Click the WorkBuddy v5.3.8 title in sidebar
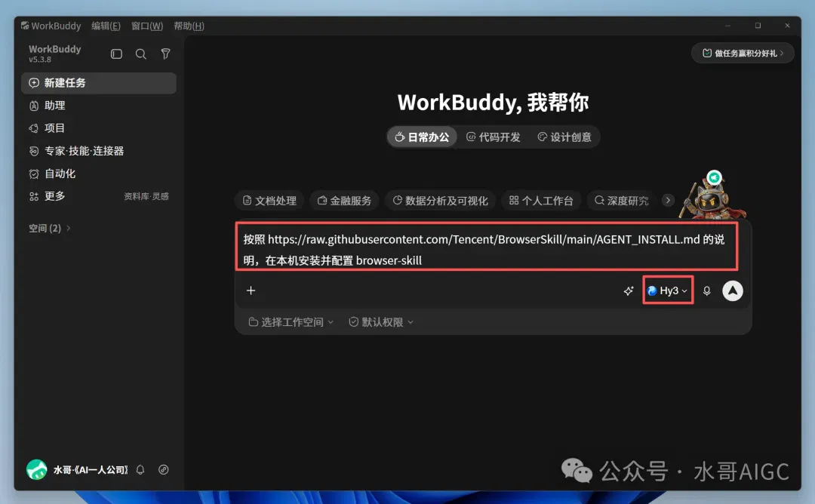Viewport: 815px width, 504px height. pyautogui.click(x=54, y=54)
